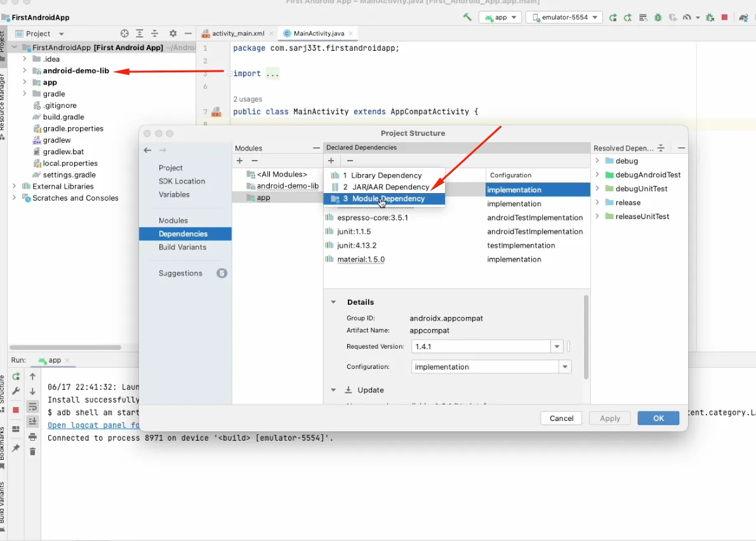Click the Run app rerun icon in top toolbar
The height and width of the screenshot is (541, 756).
coord(613,17)
